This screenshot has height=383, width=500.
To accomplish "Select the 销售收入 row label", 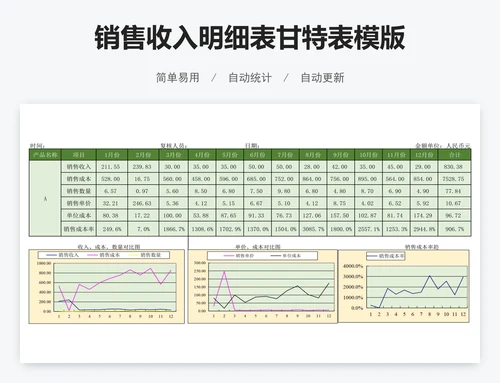I will tap(79, 167).
